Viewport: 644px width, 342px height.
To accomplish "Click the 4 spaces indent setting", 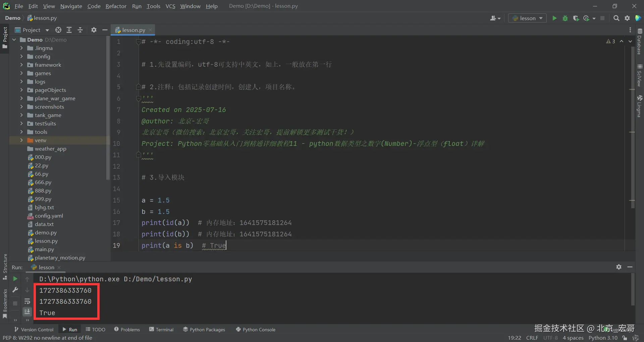I will pyautogui.click(x=573, y=338).
